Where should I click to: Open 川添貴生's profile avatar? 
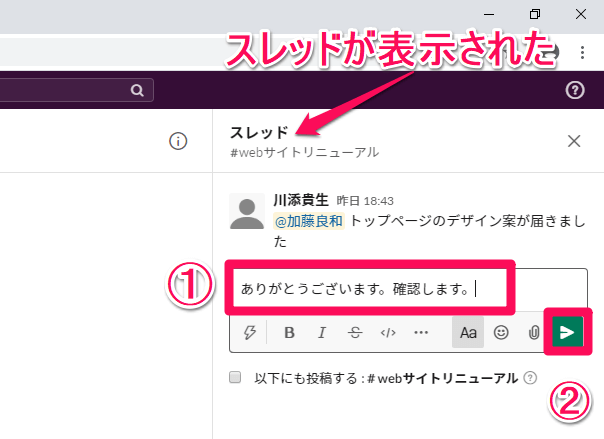tap(247, 210)
